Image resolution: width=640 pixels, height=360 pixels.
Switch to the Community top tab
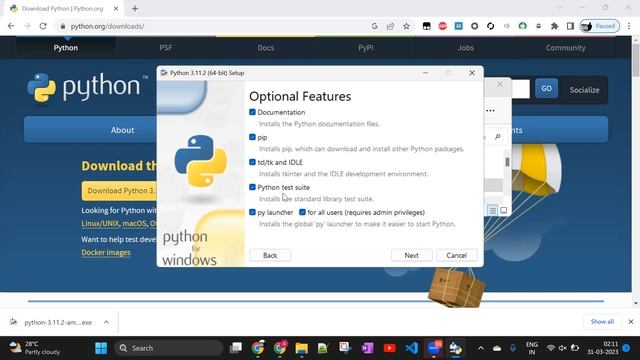565,48
